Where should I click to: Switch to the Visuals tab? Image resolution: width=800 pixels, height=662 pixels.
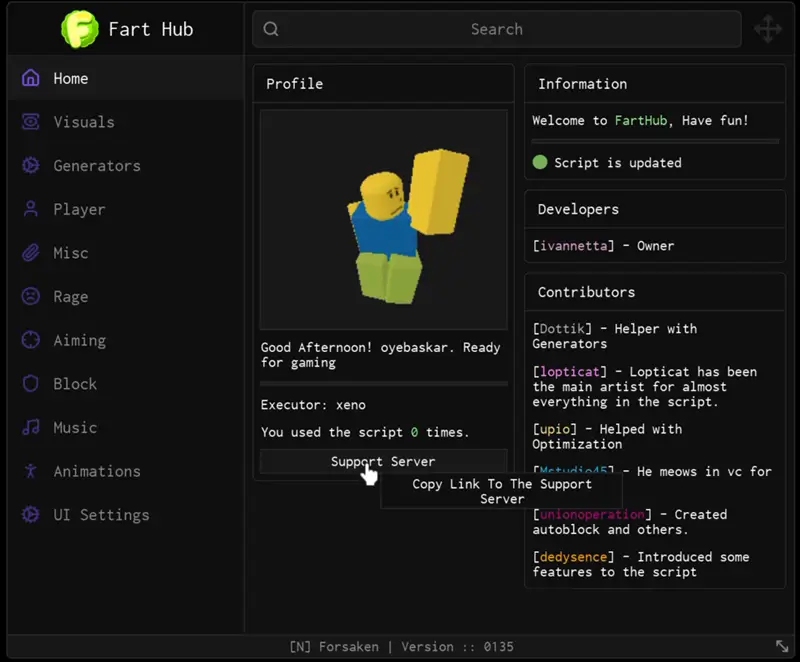(126, 122)
